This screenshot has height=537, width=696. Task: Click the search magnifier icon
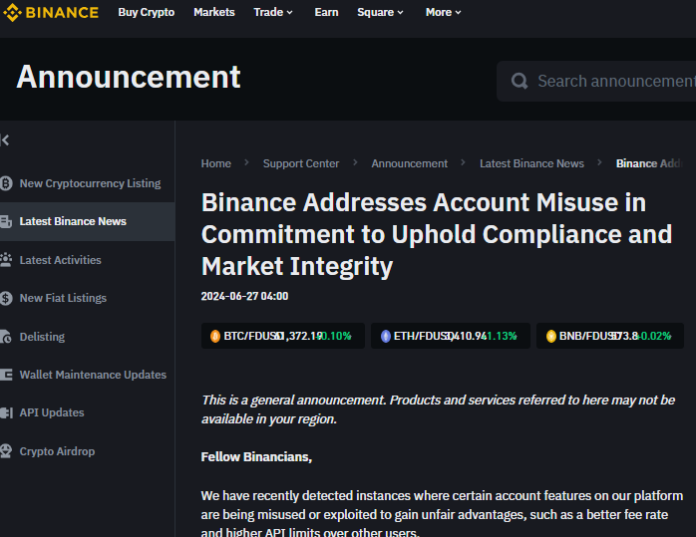click(519, 81)
